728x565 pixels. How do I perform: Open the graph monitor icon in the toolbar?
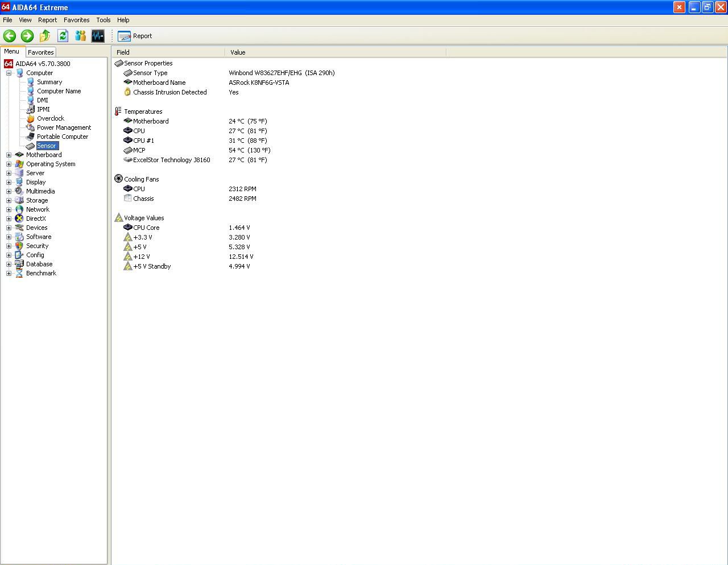point(98,36)
